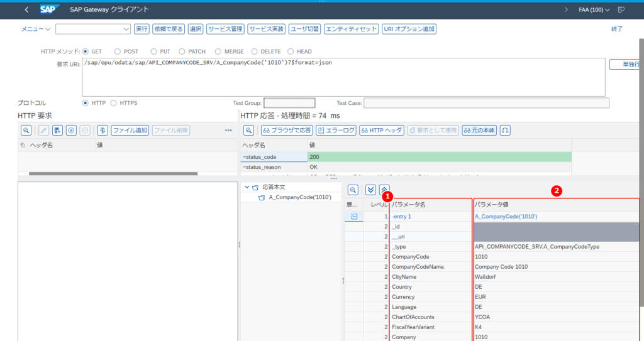
Task: Click the ~status_code header row
Action: click(406, 157)
